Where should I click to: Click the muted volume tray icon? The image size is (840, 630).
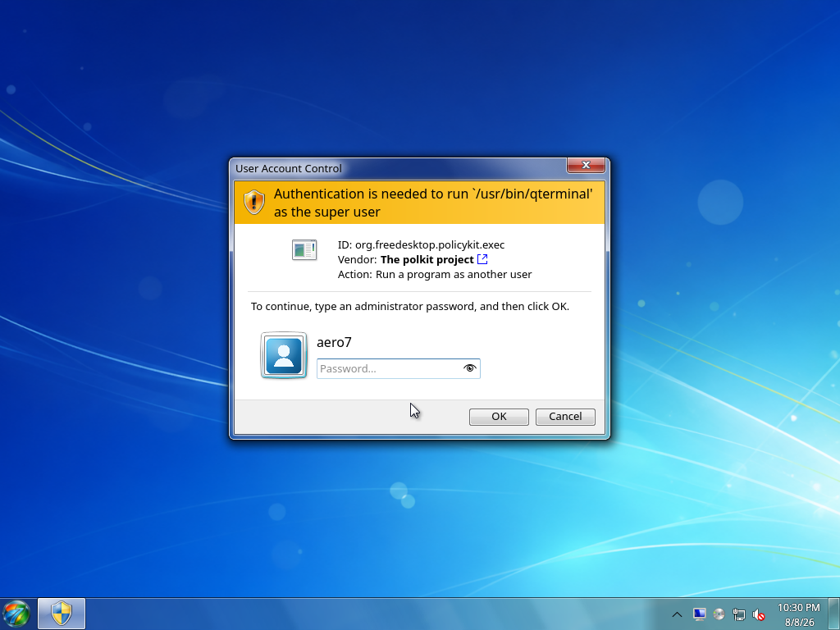coord(759,614)
